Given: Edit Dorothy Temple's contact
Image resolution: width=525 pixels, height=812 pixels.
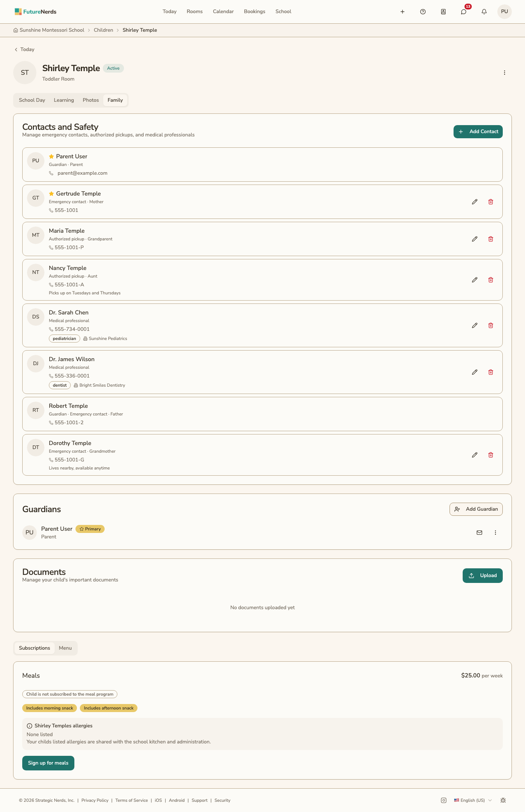Looking at the screenshot, I should tap(475, 455).
